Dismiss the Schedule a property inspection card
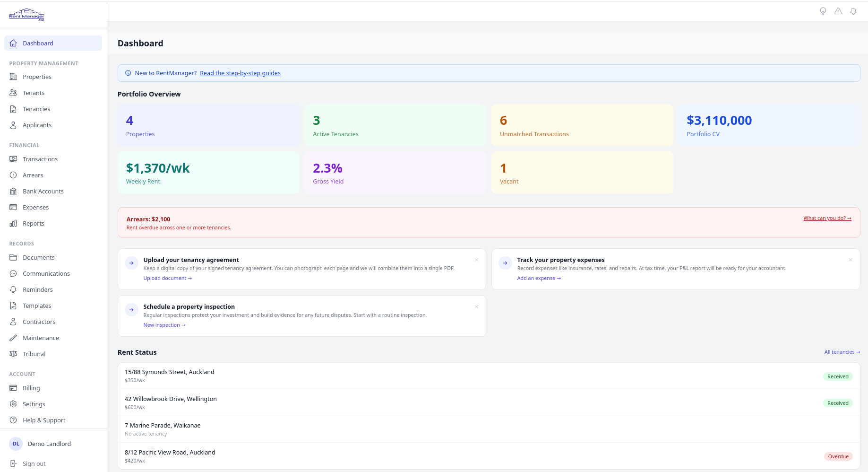The height and width of the screenshot is (472, 868). point(477,306)
